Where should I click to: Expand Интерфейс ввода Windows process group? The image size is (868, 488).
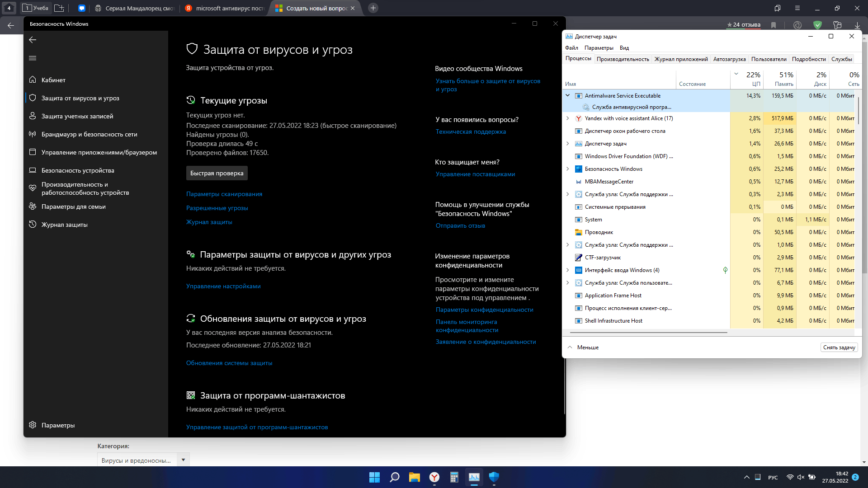tap(568, 270)
